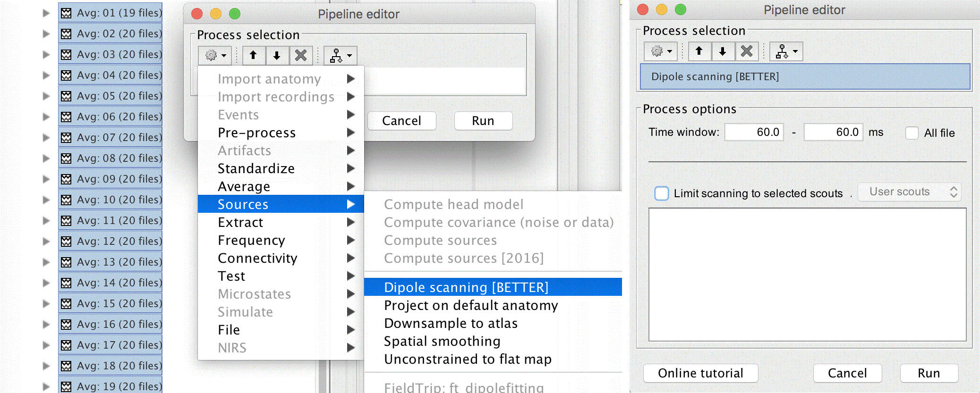
Task: Click the Avg: 05 file icon
Action: click(67, 96)
